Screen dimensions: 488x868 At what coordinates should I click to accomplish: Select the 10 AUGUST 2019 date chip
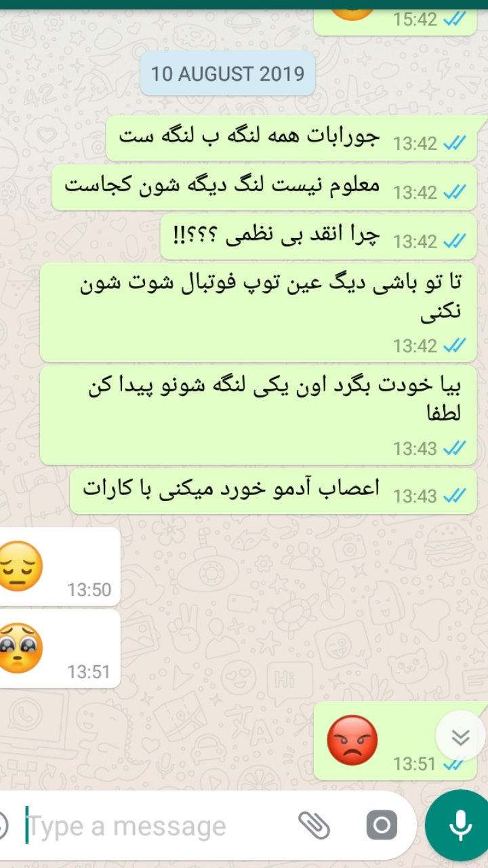click(228, 73)
